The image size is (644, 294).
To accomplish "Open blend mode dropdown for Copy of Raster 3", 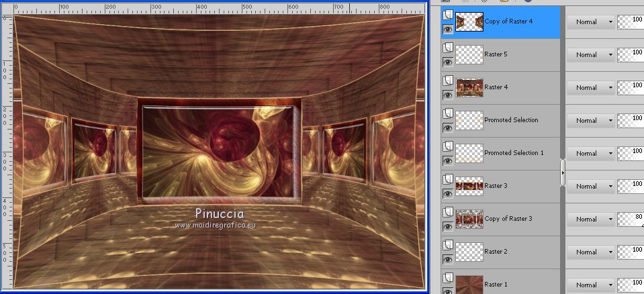I will point(590,219).
